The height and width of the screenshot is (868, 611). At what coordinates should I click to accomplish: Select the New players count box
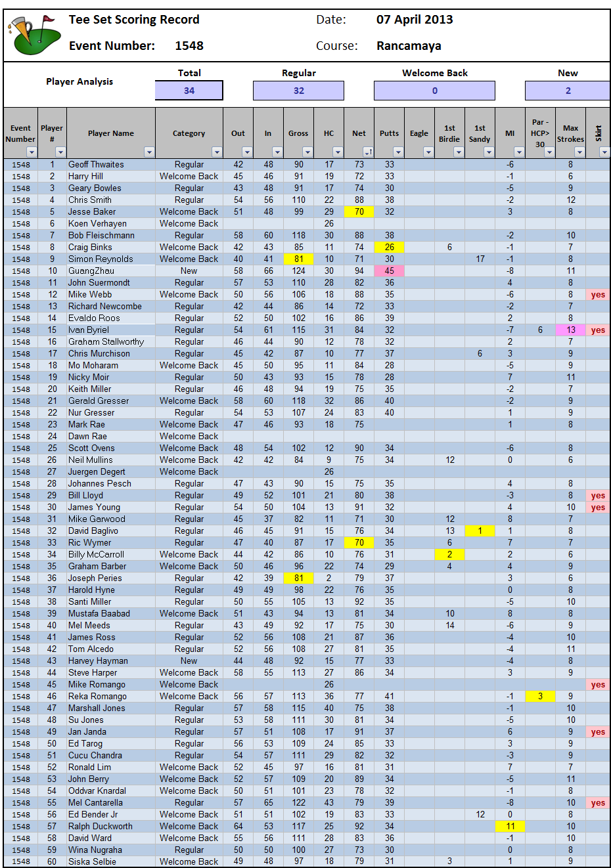567,91
